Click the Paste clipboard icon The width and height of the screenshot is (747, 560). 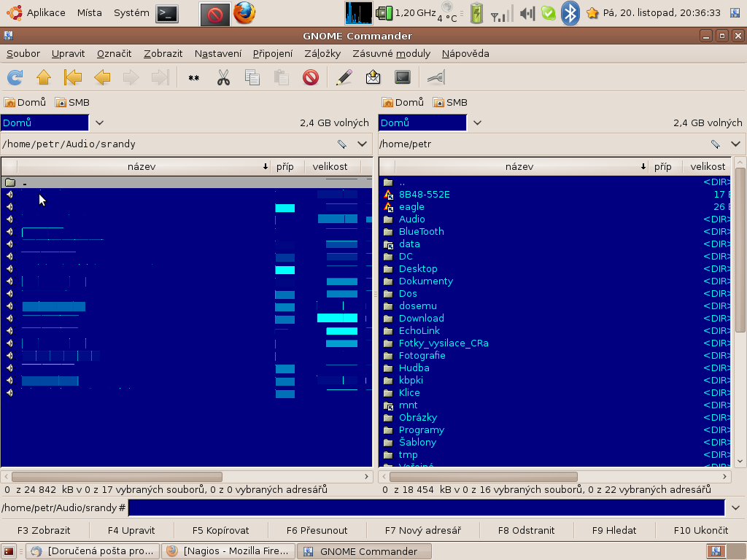coord(281,77)
